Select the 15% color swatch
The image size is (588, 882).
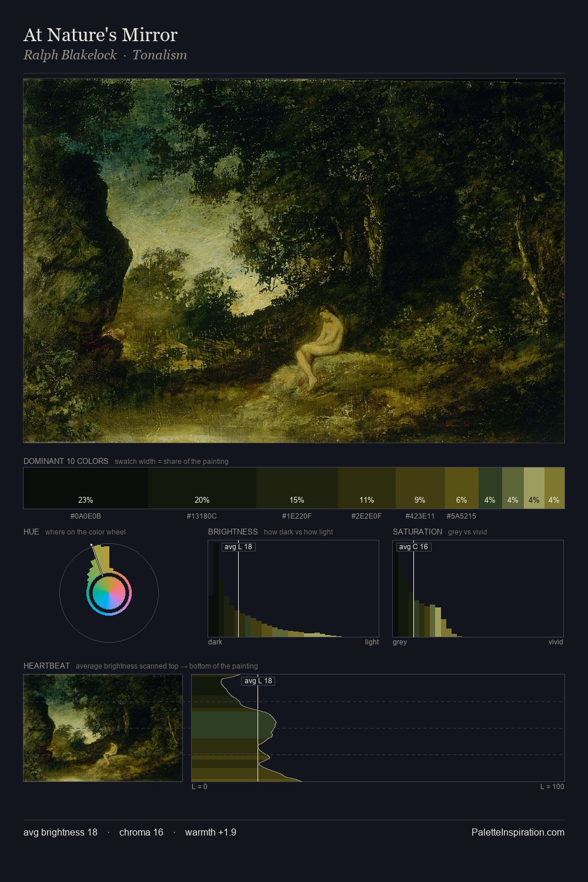(x=297, y=488)
